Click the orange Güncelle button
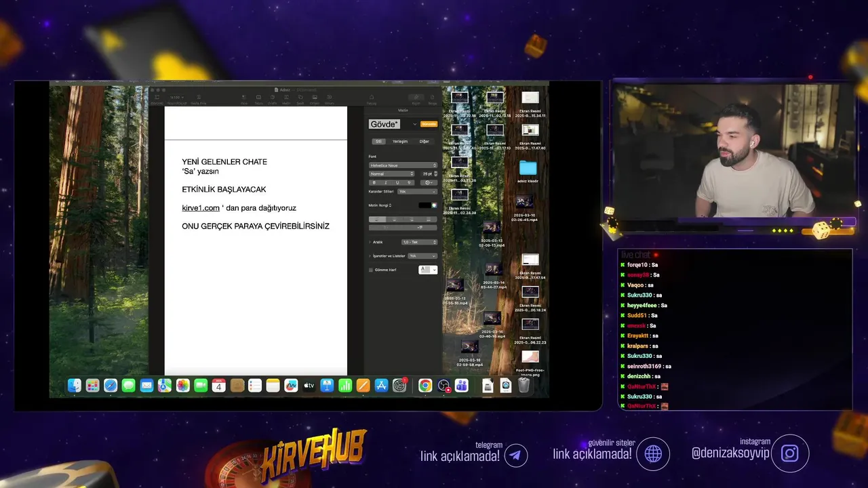Image resolution: width=868 pixels, height=488 pixels. pyautogui.click(x=429, y=124)
